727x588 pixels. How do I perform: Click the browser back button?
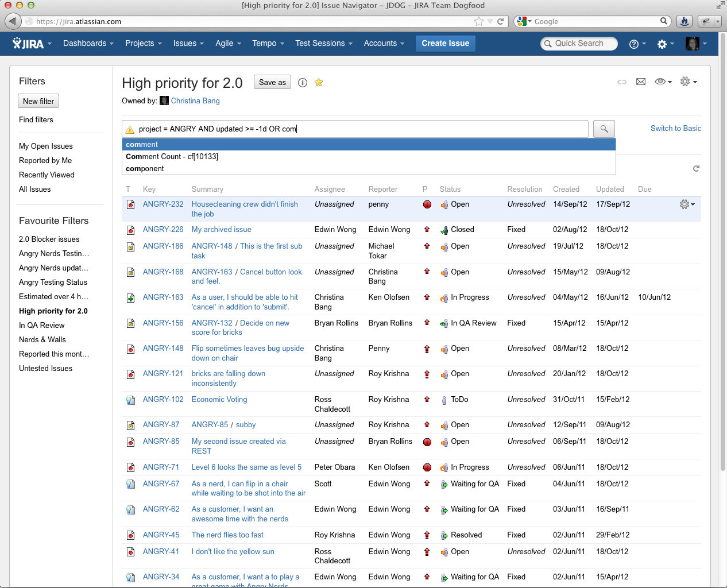tap(13, 21)
